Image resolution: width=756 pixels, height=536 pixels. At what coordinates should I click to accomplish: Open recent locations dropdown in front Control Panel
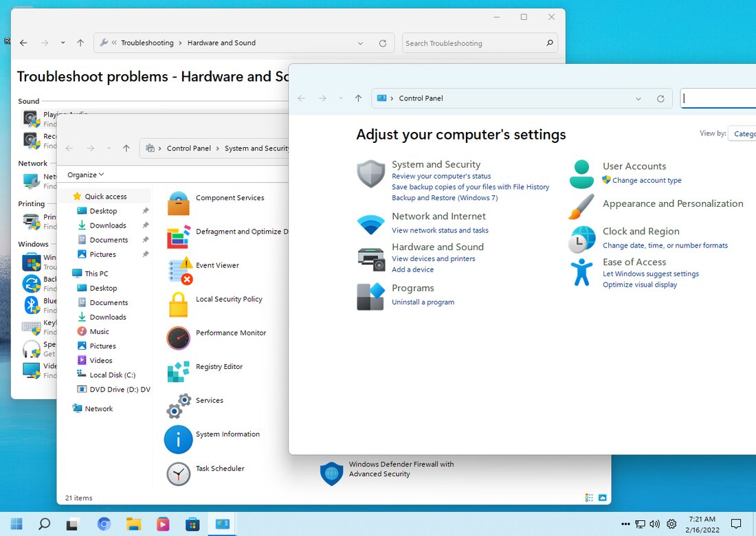coord(341,98)
